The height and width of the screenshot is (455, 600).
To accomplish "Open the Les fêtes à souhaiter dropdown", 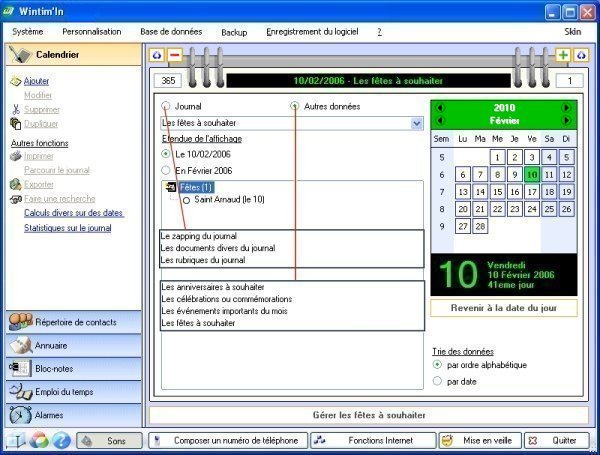I will [416, 123].
